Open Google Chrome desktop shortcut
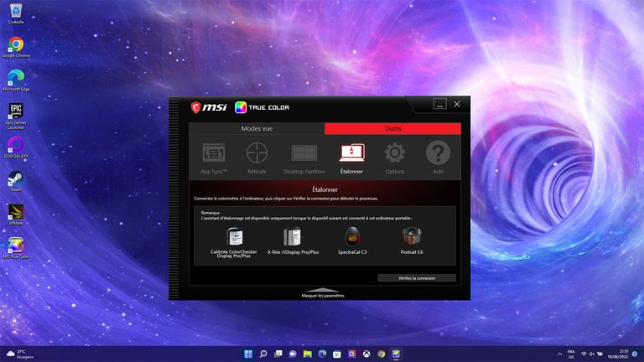The image size is (644, 362). 16,47
